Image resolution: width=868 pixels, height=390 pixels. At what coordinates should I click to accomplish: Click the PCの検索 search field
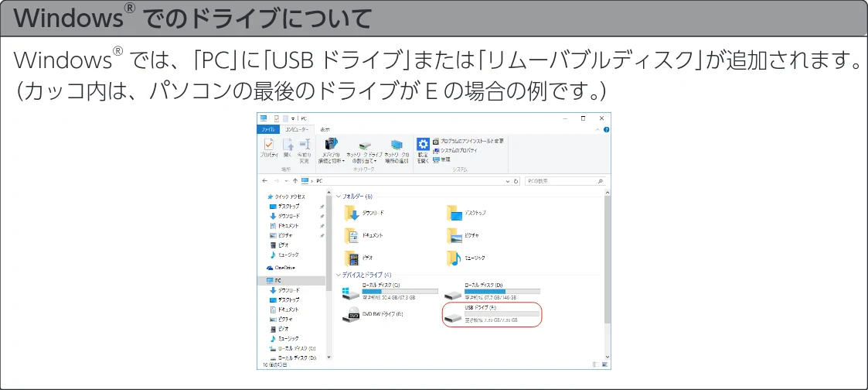pos(565,181)
